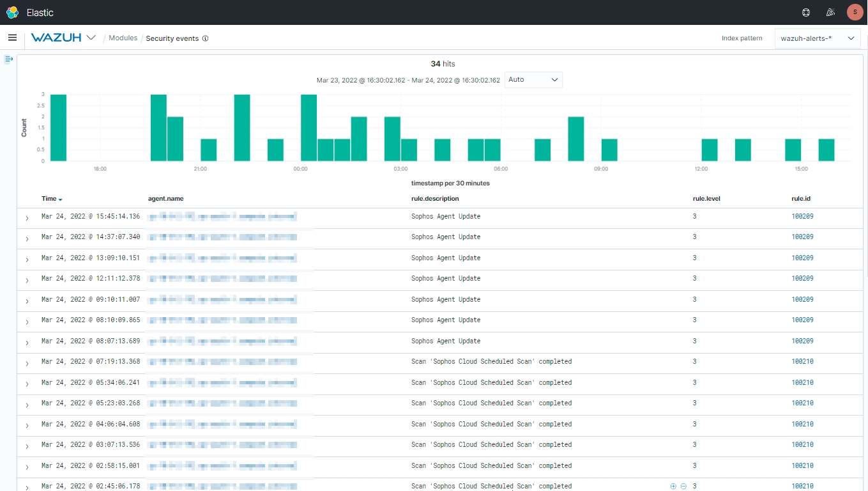
Task: Click the Security events info icon
Action: 205,38
